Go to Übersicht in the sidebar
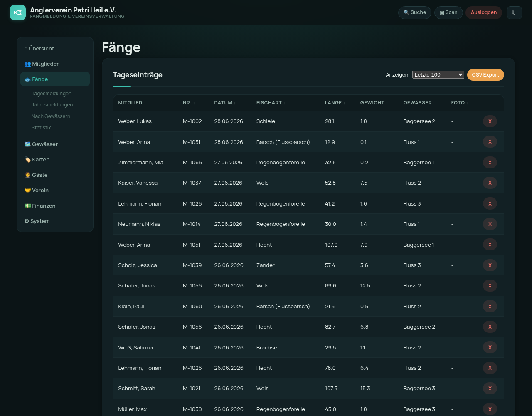The height and width of the screenshot is (416, 532). 55,49
